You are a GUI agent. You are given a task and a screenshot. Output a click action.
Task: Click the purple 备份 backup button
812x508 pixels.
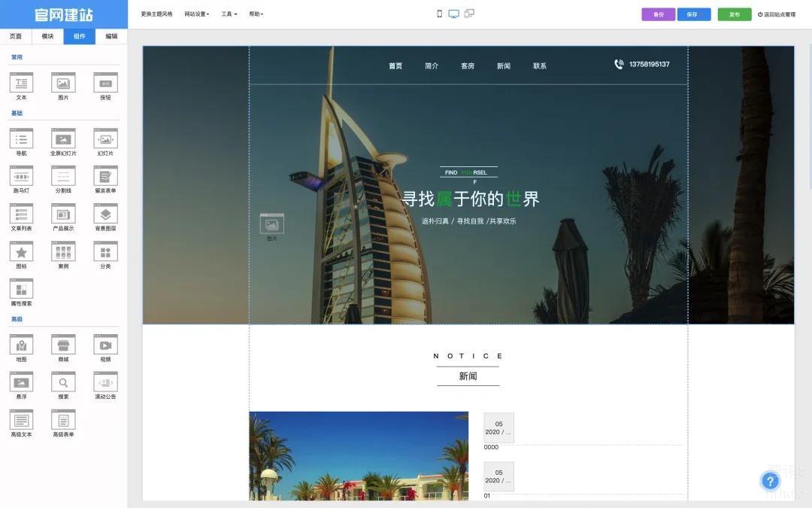659,14
